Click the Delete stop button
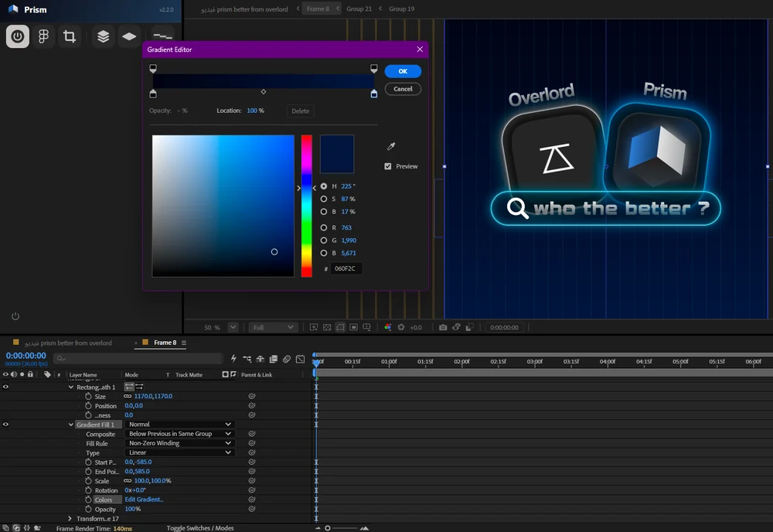This screenshot has height=532, width=773. tap(300, 111)
